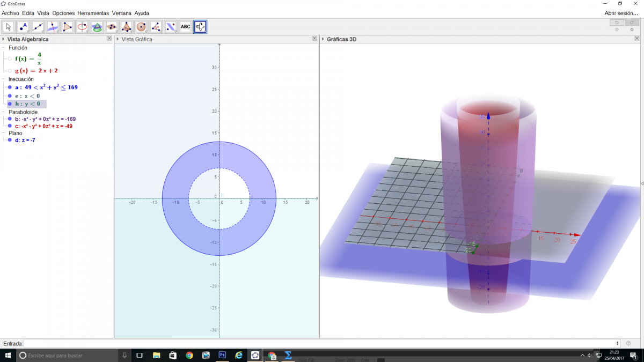The width and height of the screenshot is (644, 362).
Task: Collapse the Inecuación group
Action: 4,79
